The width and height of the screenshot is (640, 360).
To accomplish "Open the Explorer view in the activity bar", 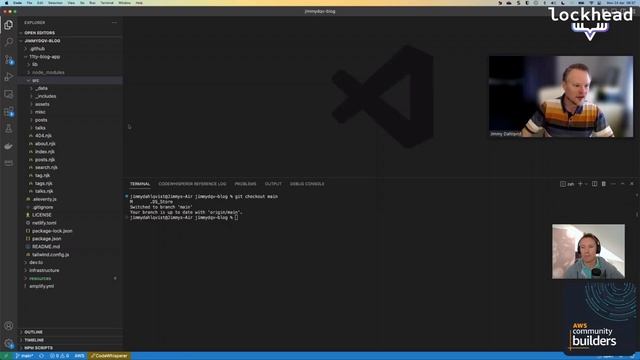I will (x=9, y=25).
